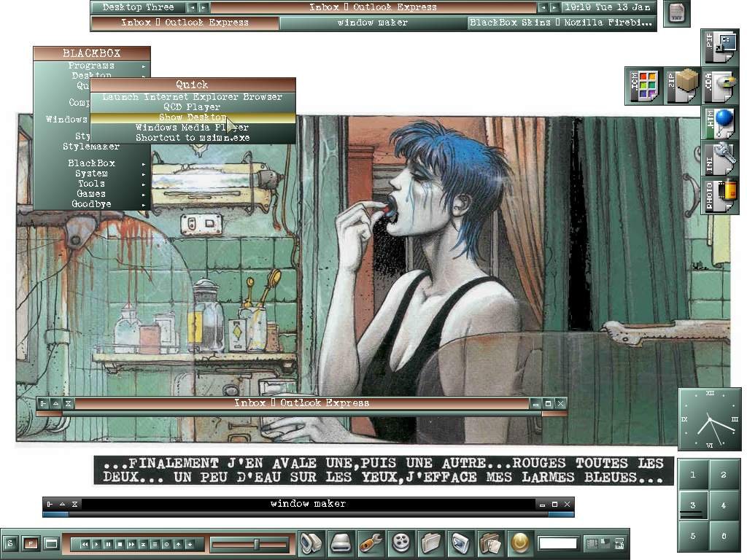The height and width of the screenshot is (560, 747).
Task: Click the Desktop Three workspace label
Action: (138, 7)
